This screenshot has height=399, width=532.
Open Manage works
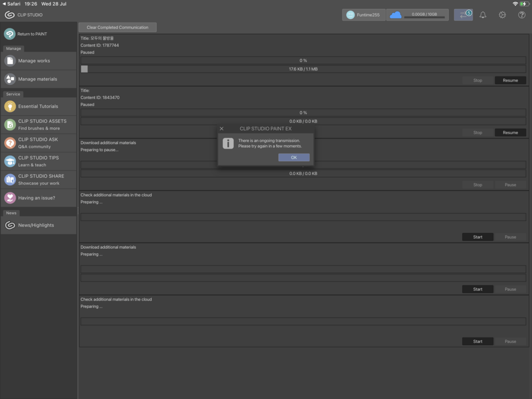tap(39, 61)
